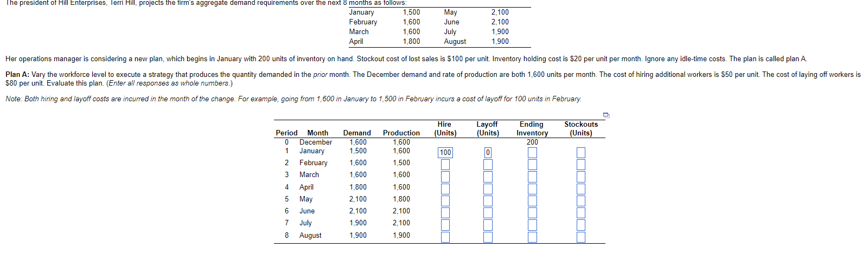Viewport: 868px width, 267px height.
Task: Click the February Ending Inventory input box
Action: click(532, 165)
